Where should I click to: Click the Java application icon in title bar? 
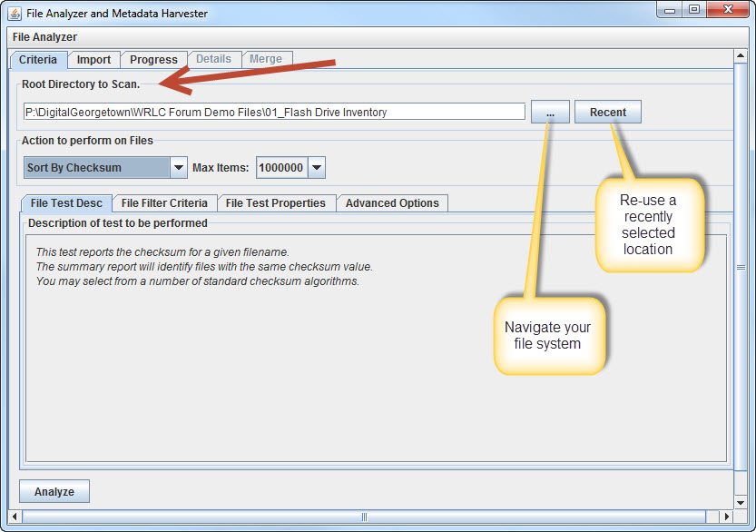click(x=15, y=14)
